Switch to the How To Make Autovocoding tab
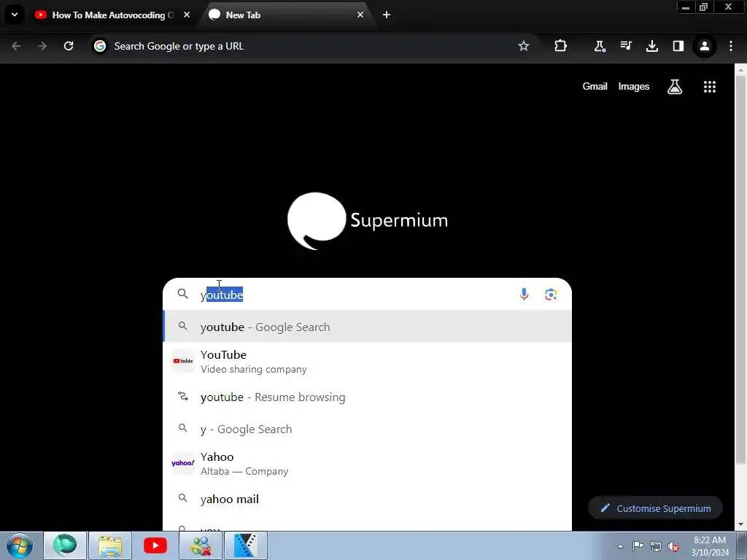 click(113, 15)
